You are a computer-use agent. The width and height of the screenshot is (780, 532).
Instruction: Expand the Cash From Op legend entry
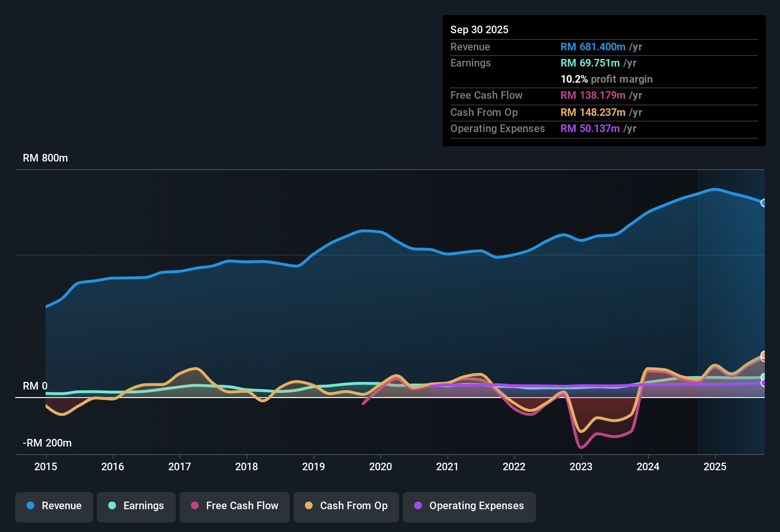click(346, 506)
